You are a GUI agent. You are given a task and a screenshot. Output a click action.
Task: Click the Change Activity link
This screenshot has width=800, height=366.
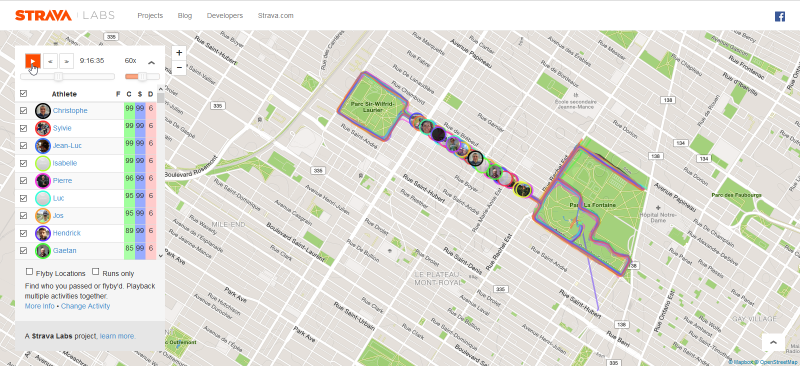coord(85,306)
